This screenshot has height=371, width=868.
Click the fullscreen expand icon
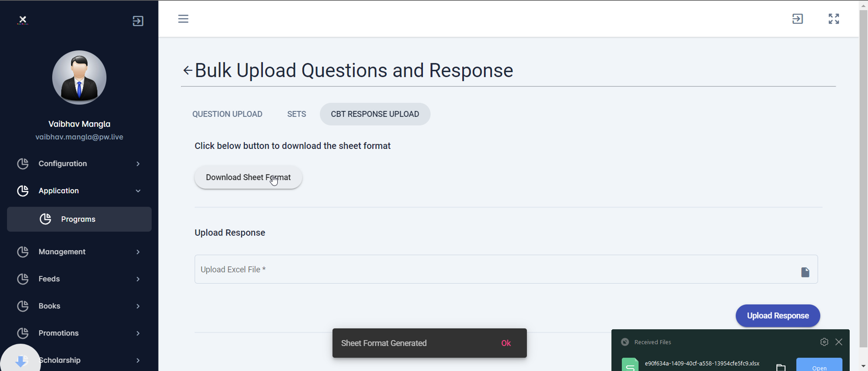pos(834,19)
